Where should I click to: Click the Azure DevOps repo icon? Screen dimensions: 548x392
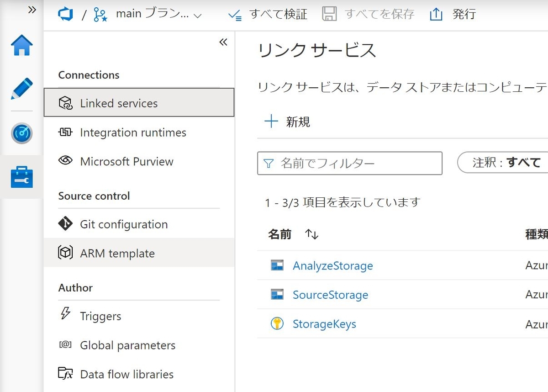[x=66, y=15]
